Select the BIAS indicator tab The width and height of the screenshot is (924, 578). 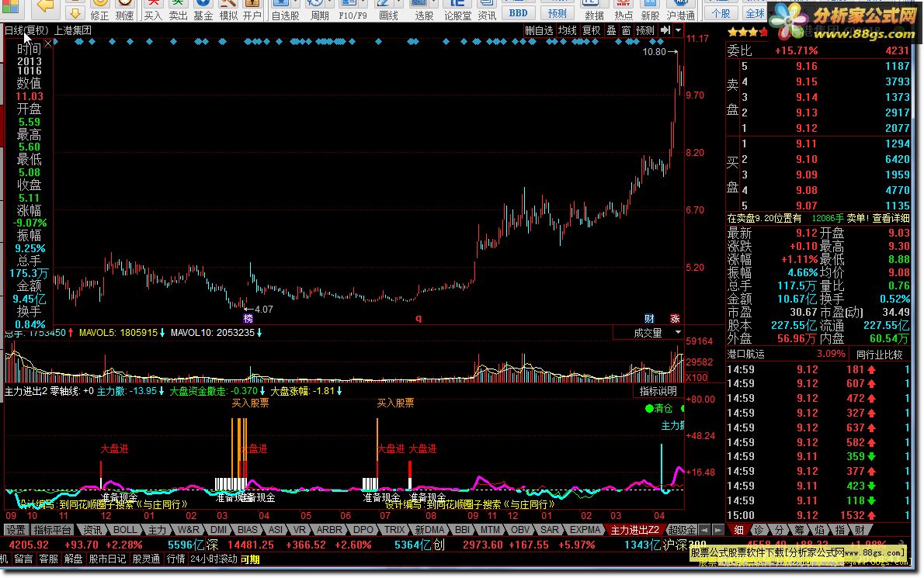coord(248,530)
